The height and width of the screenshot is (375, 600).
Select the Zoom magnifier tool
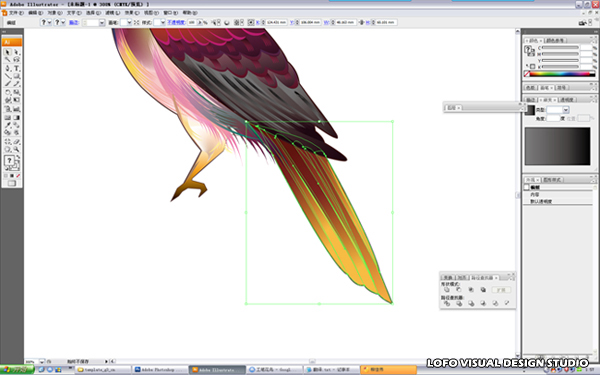tap(16, 149)
